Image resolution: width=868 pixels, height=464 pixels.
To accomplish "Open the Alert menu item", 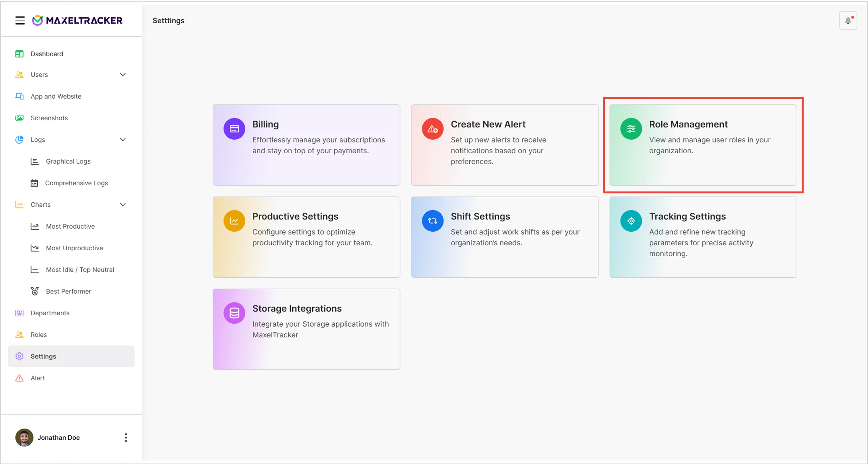I will 71,378.
